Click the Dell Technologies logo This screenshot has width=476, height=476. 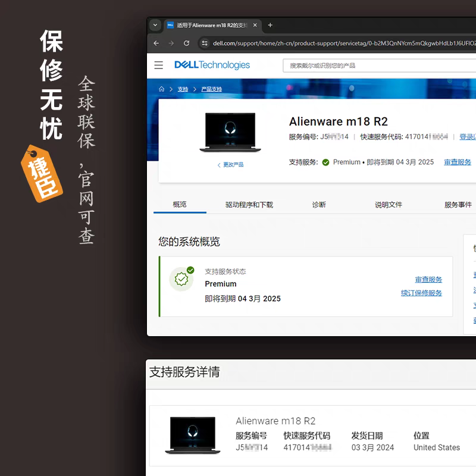[x=212, y=65]
